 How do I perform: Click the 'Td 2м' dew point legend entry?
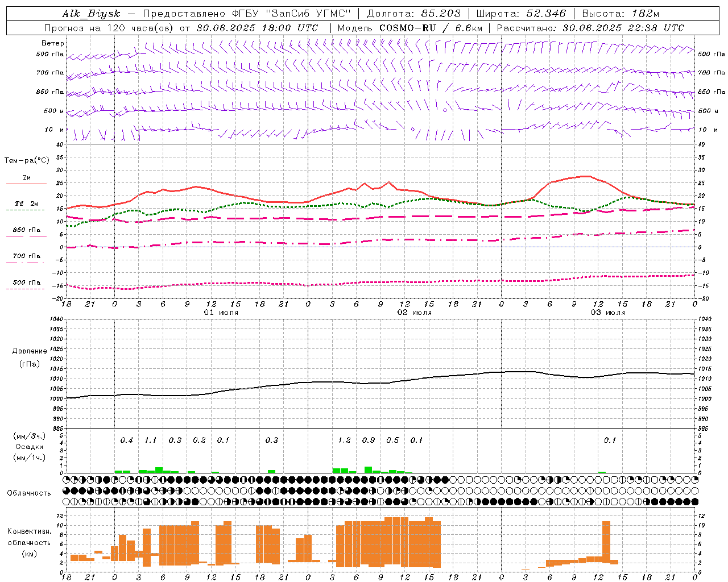tap(27, 203)
